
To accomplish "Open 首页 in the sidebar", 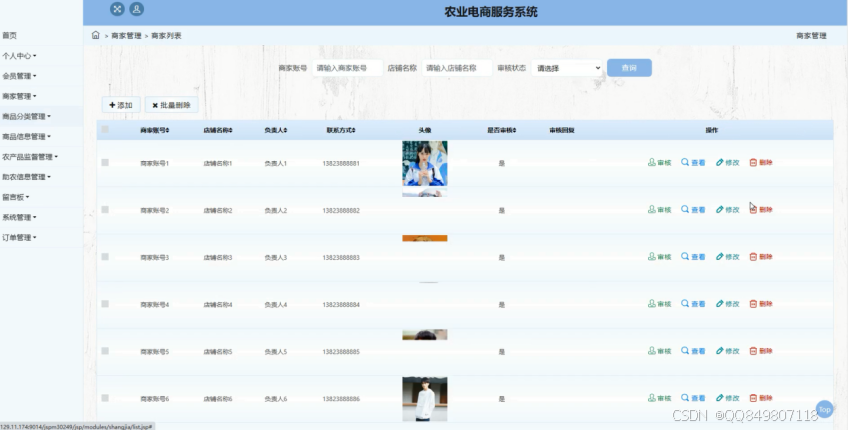I will tap(10, 35).
